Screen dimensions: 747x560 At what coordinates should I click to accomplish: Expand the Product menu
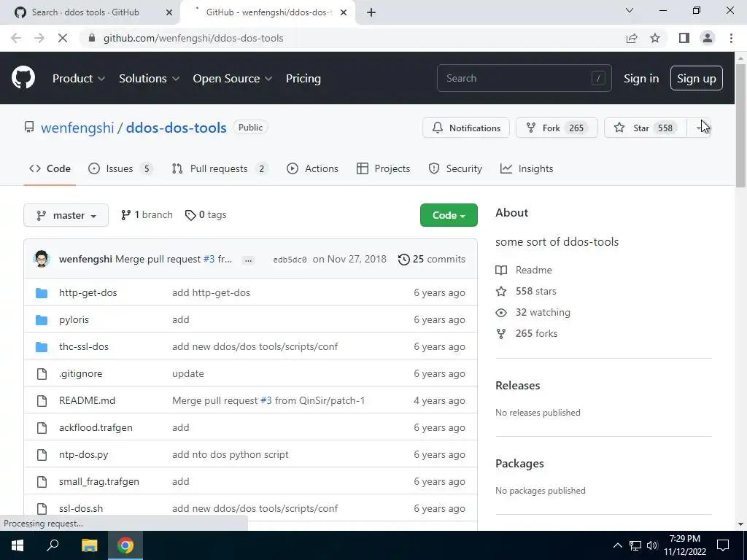(x=79, y=79)
